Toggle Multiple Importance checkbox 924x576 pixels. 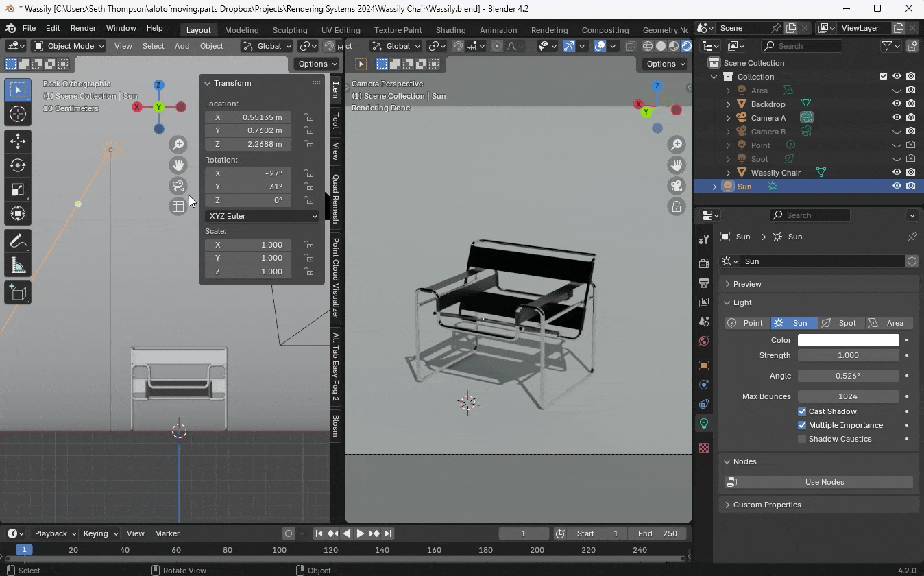pos(802,425)
